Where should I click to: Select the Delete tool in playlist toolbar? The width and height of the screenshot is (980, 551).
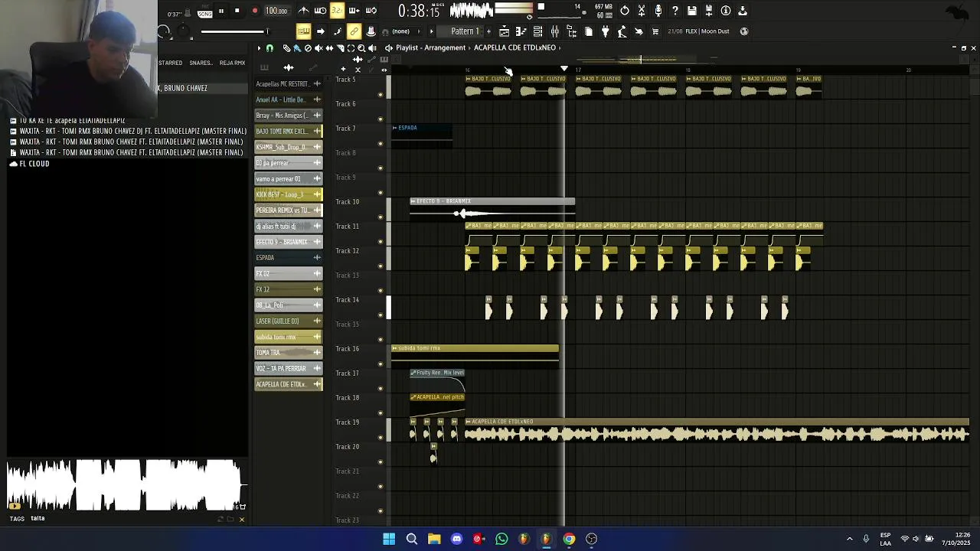[x=308, y=48]
